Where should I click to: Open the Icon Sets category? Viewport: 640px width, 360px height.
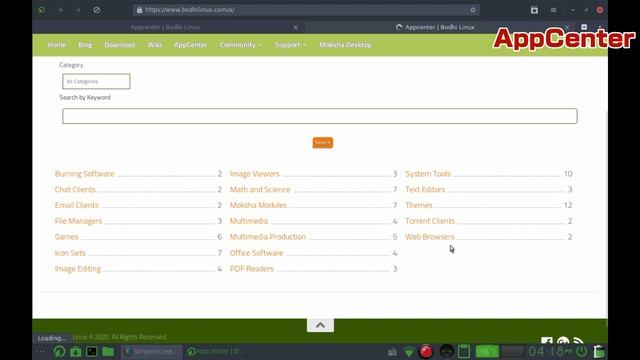(70, 253)
